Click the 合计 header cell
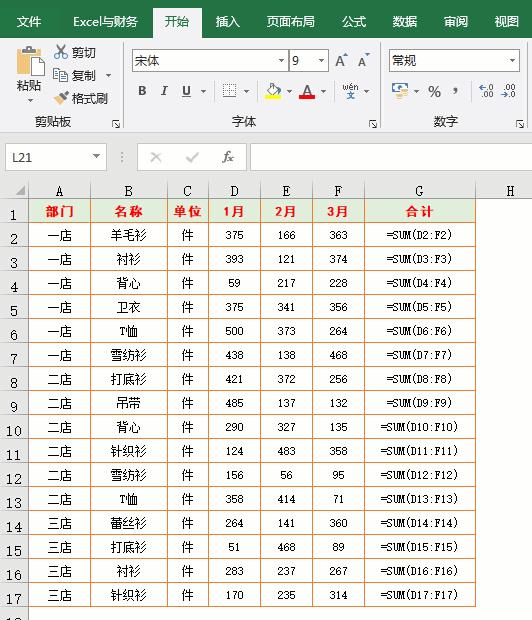 [x=419, y=211]
